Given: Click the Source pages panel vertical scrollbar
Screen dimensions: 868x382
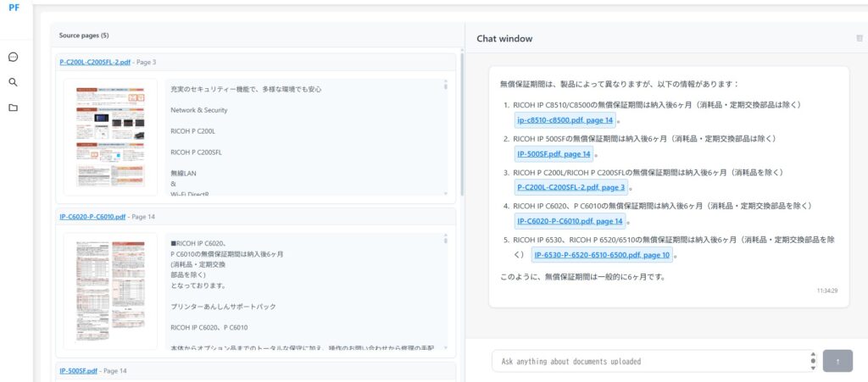Looking at the screenshot, I should (x=461, y=119).
